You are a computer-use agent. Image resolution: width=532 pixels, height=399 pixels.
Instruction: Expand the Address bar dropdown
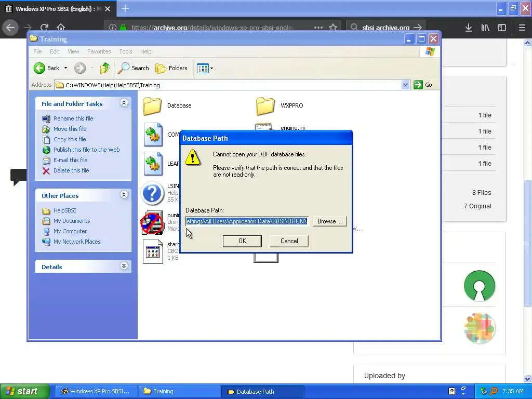405,85
